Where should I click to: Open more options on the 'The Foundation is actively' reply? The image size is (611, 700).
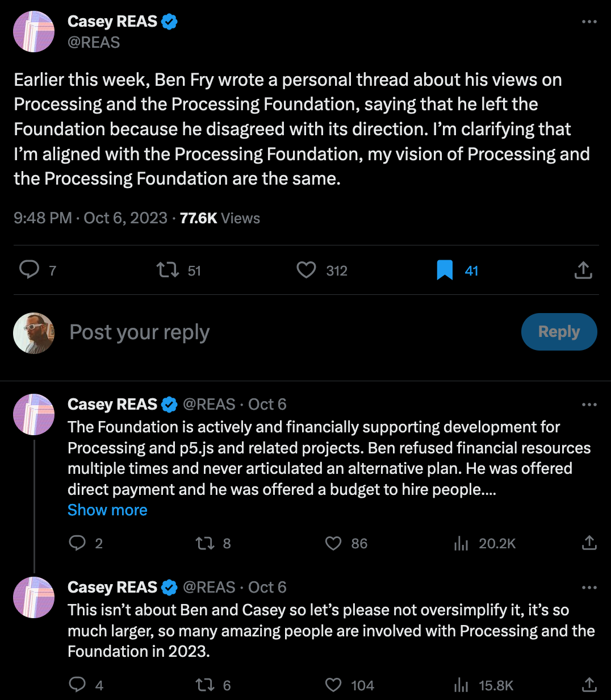coord(589,405)
